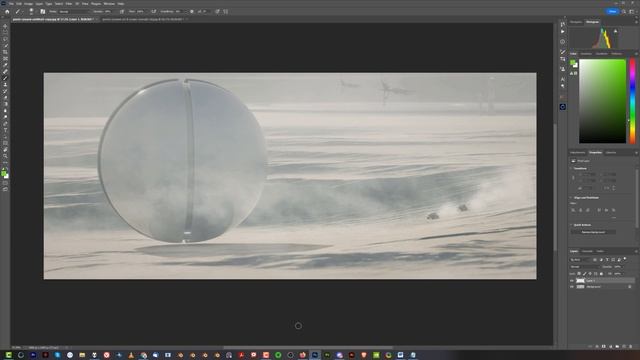
Task: Open the Layers panel options menu
Action: click(x=636, y=251)
